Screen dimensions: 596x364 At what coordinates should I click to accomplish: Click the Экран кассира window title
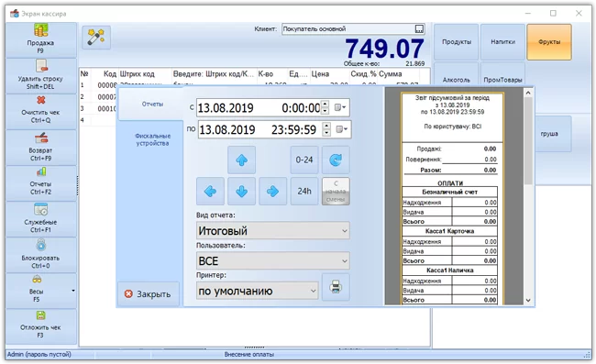[44, 14]
